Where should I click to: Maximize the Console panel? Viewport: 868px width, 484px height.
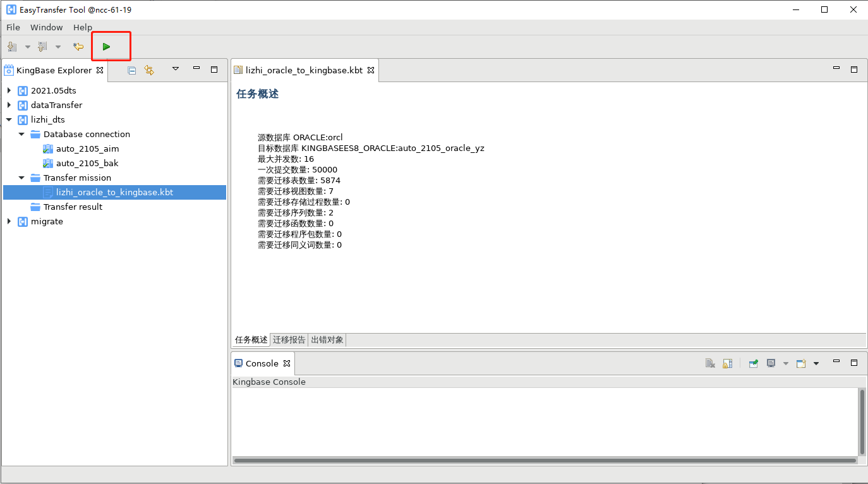(854, 363)
